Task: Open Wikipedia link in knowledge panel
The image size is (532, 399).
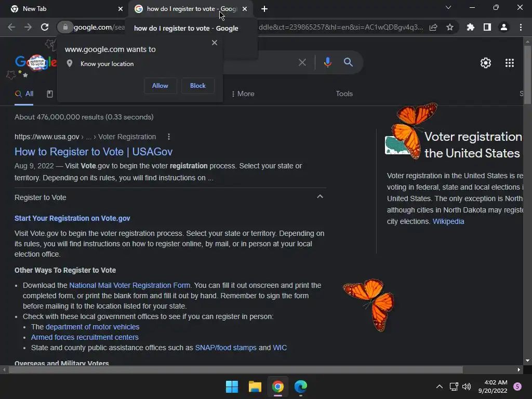Action: tap(448, 221)
